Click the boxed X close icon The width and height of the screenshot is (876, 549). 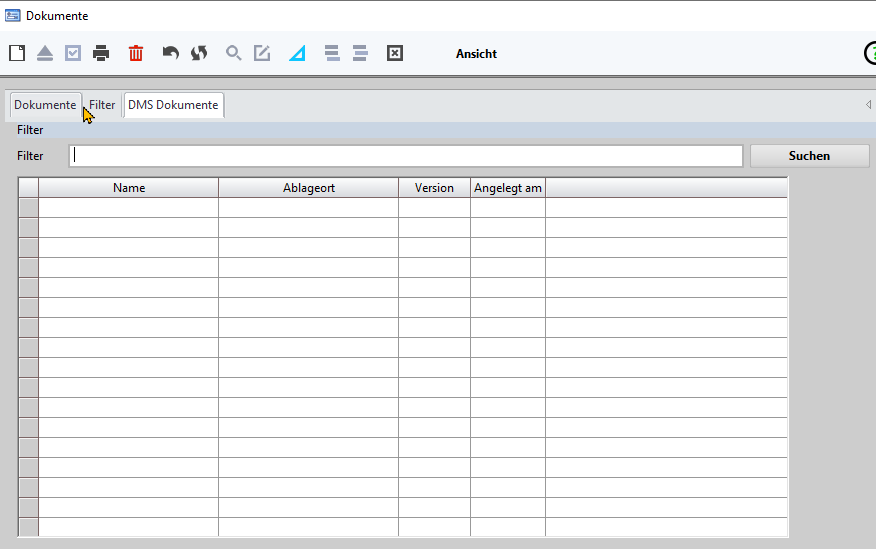pyautogui.click(x=395, y=53)
